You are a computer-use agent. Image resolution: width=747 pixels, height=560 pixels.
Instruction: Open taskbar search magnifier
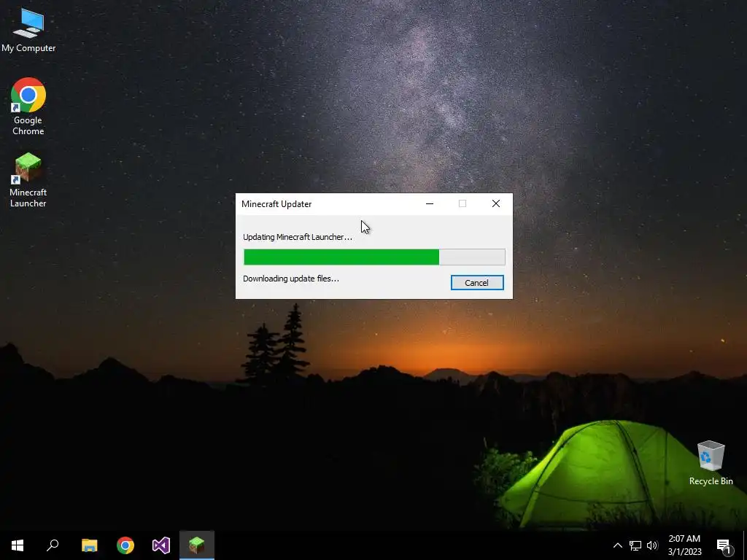click(x=53, y=545)
